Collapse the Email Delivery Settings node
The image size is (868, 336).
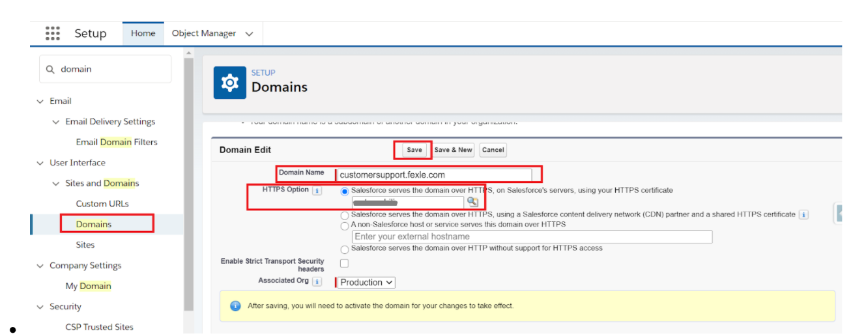click(56, 122)
